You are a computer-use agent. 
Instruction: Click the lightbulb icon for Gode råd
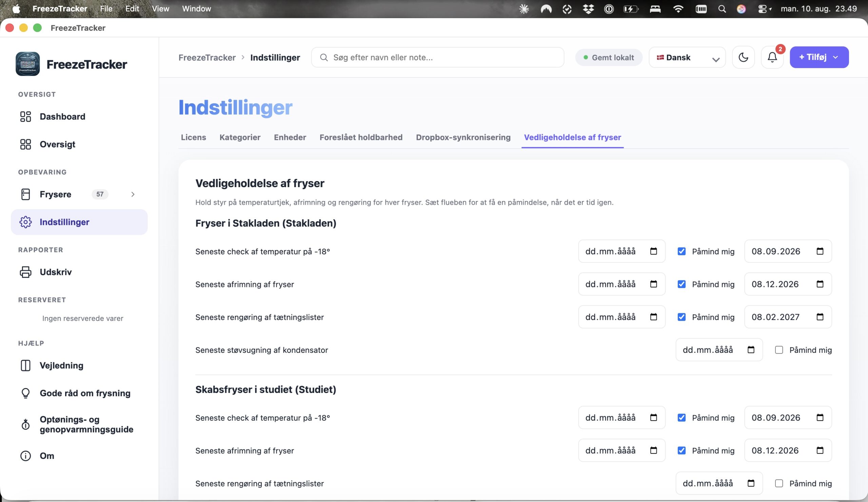(x=25, y=393)
